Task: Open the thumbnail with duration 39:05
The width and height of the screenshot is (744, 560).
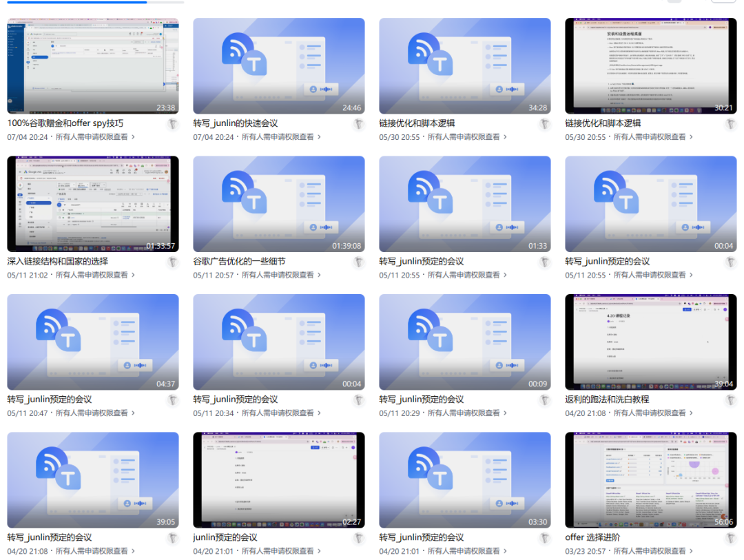Action: point(93,480)
